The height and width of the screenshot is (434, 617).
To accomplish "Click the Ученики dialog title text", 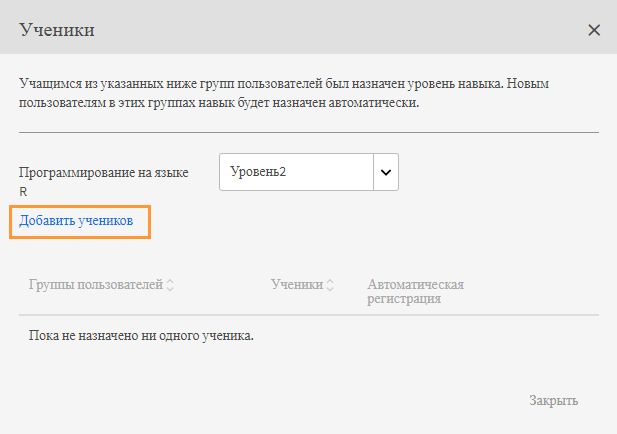I will 57,30.
